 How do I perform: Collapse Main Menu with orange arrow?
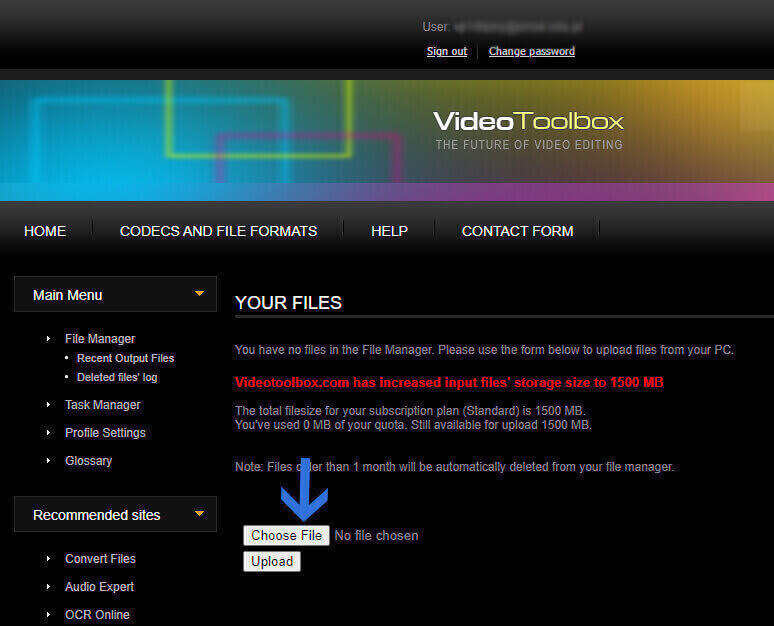pyautogui.click(x=199, y=294)
